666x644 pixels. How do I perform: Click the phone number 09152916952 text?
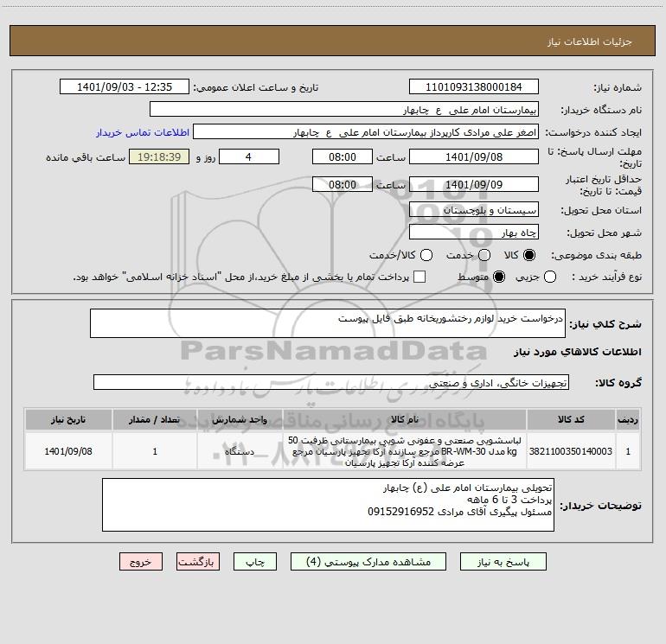(400, 512)
